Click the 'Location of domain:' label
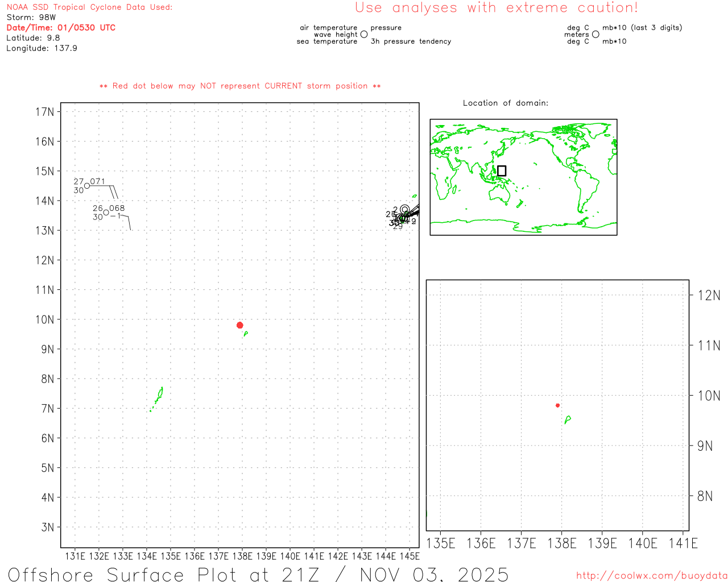Viewport: 728px width, 582px height. [506, 103]
